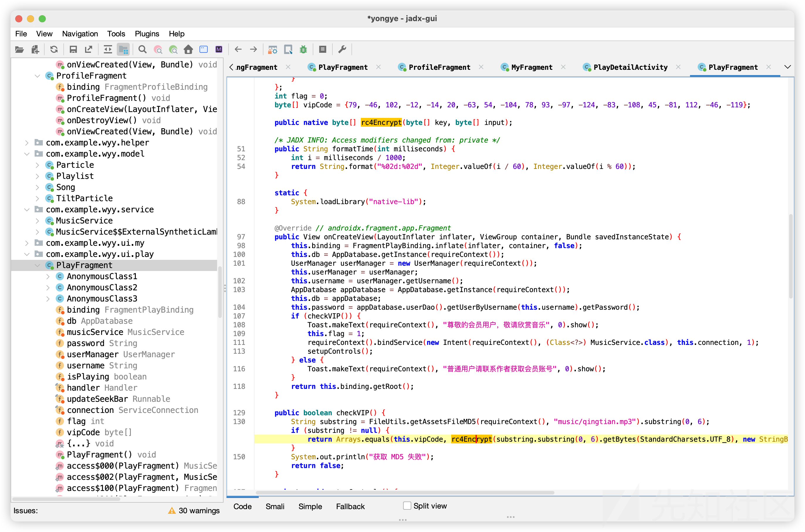Open AndroidManifest purple M icon
This screenshot has height=532, width=805.
(x=219, y=50)
